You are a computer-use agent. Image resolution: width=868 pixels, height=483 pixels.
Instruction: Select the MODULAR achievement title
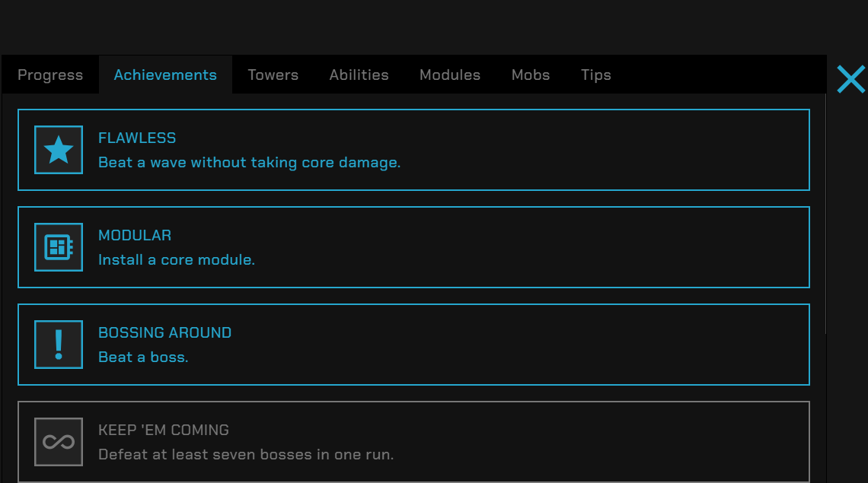135,235
